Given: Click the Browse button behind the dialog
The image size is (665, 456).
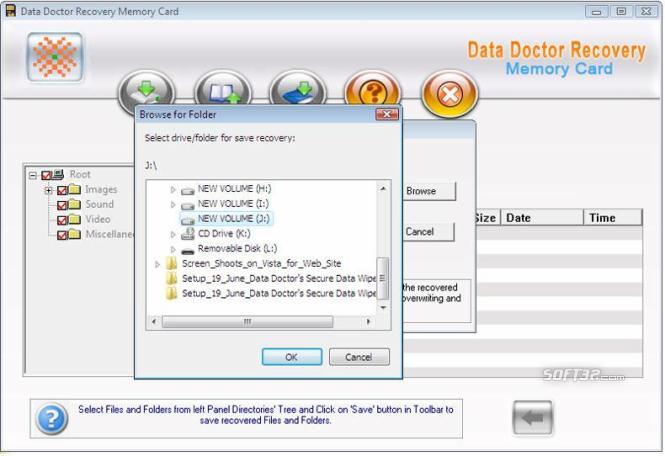Looking at the screenshot, I should point(429,191).
